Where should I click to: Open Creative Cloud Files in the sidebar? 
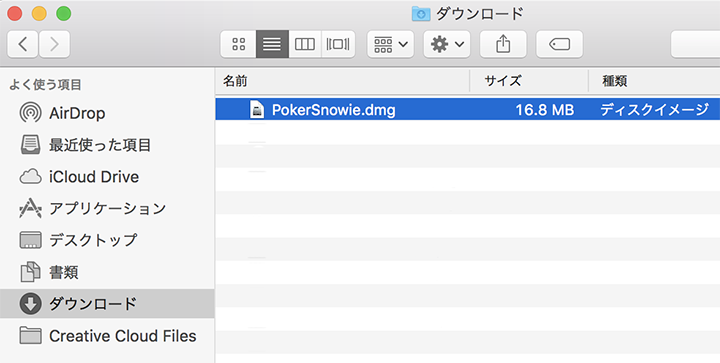pyautogui.click(x=107, y=336)
